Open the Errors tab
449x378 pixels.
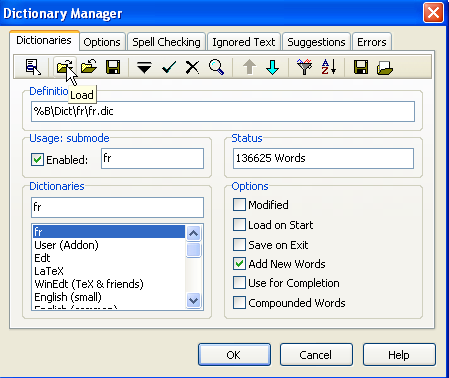pos(372,42)
